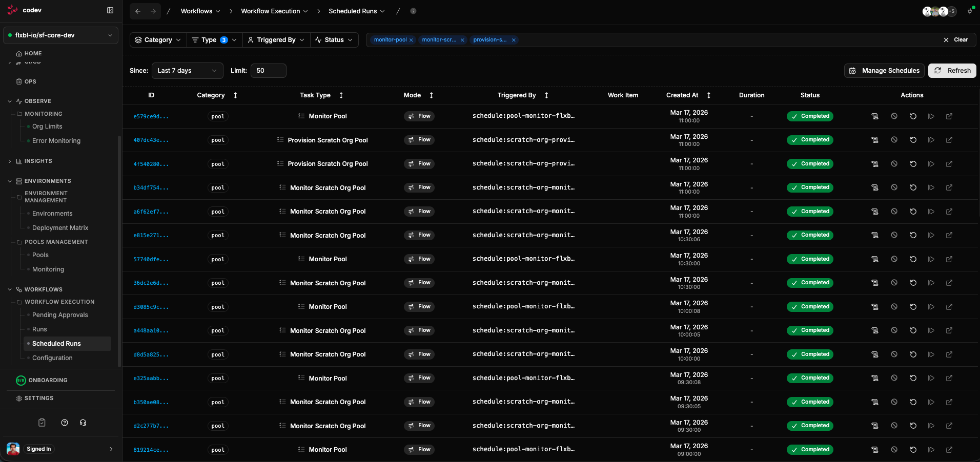
Task: Click retry icon for run 4f540280
Action: coord(913,164)
